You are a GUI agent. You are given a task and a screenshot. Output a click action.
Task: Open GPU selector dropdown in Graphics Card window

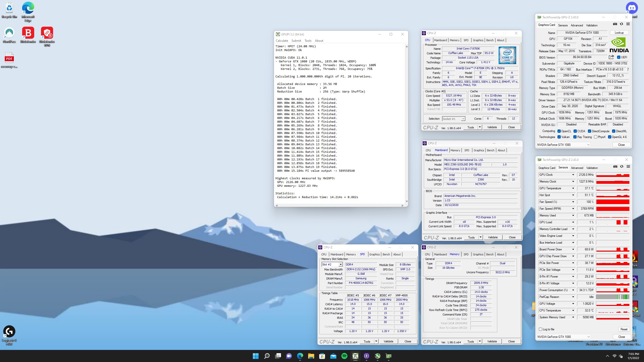click(563, 145)
